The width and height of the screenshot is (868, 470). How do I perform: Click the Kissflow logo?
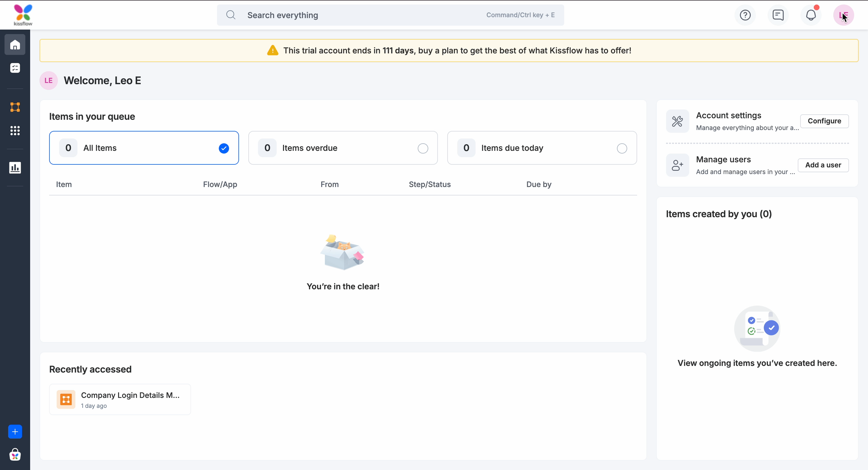pos(23,15)
